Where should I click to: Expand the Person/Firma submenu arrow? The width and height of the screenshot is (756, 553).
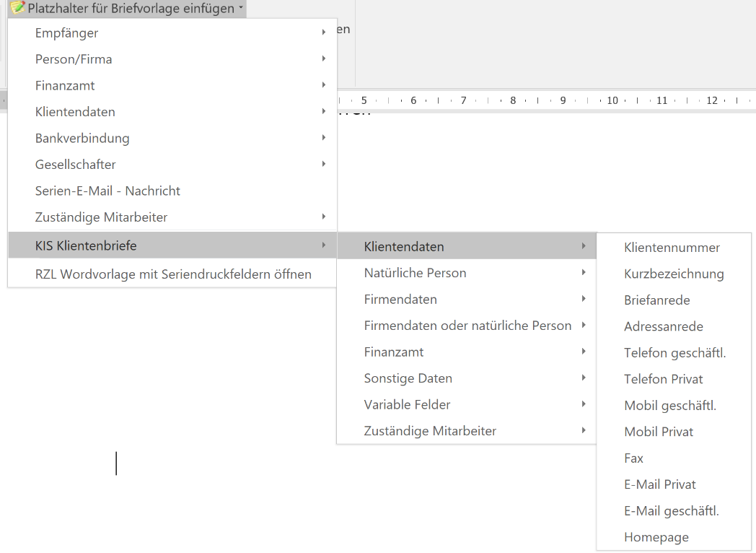click(324, 59)
